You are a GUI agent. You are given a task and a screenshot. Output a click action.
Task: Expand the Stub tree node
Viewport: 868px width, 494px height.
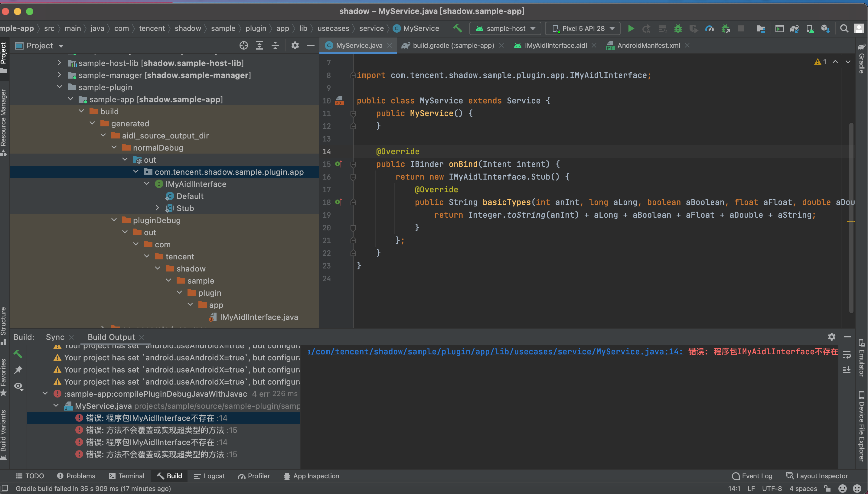(158, 208)
